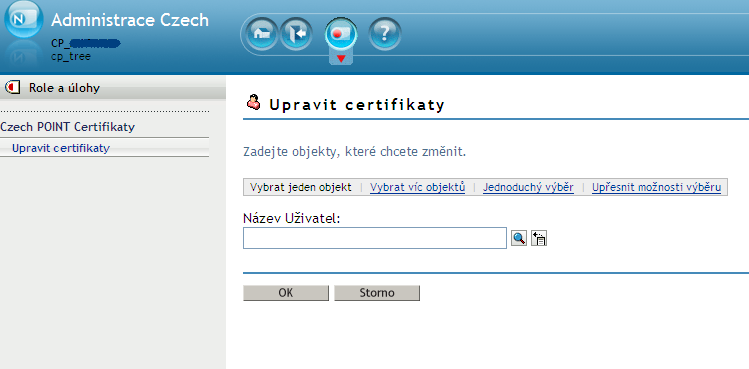Switch to Vybrat víc objektů
749x369 pixels.
[x=417, y=187]
